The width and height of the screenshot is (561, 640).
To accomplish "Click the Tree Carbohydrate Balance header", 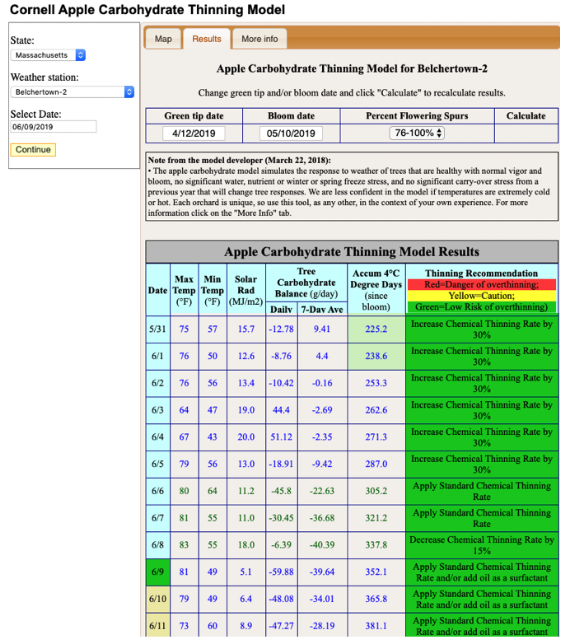I will click(306, 282).
